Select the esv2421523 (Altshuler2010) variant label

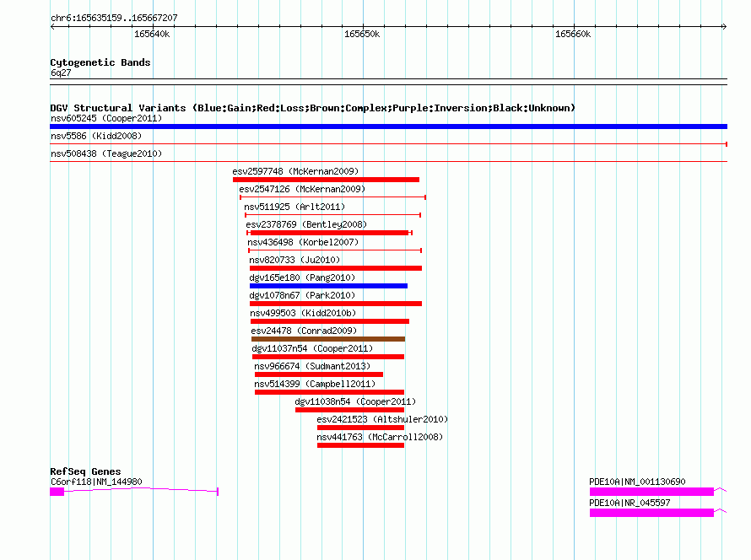pyautogui.click(x=382, y=419)
